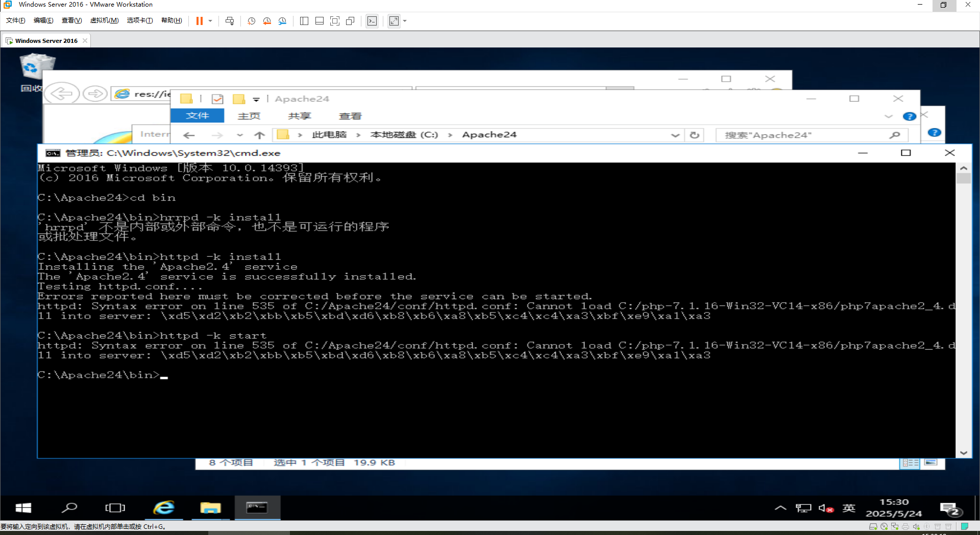Navigate forward in the Apache24 Explorer window
Screen dimensions: 980x535
coord(217,135)
